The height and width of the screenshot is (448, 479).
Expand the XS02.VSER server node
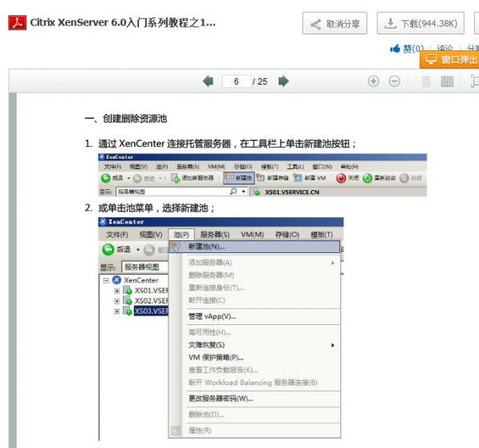(x=117, y=301)
